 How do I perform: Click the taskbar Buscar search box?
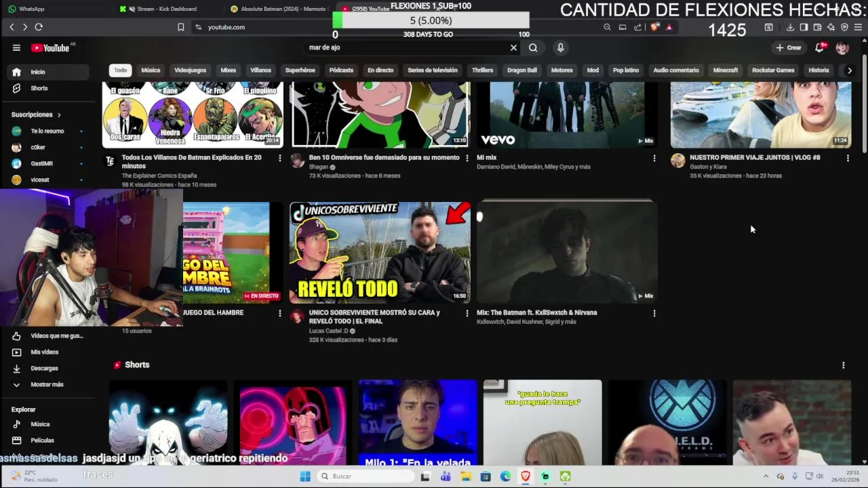pyautogui.click(x=365, y=476)
